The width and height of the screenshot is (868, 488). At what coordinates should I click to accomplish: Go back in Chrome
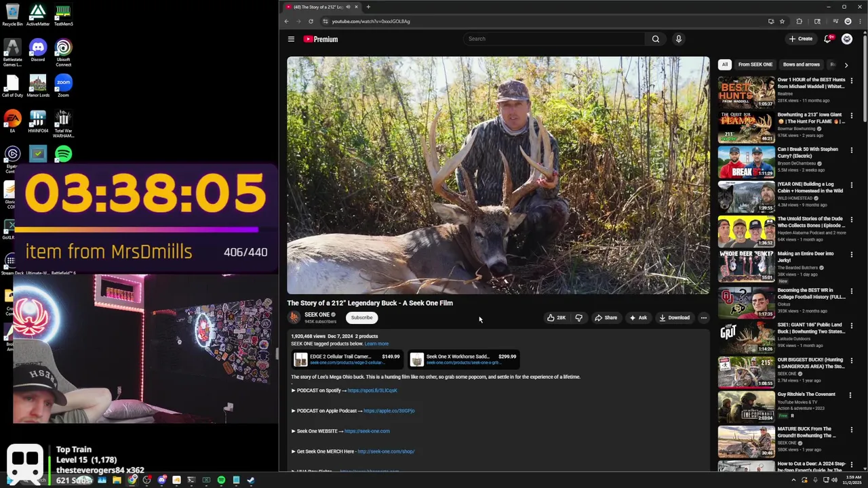(286, 21)
